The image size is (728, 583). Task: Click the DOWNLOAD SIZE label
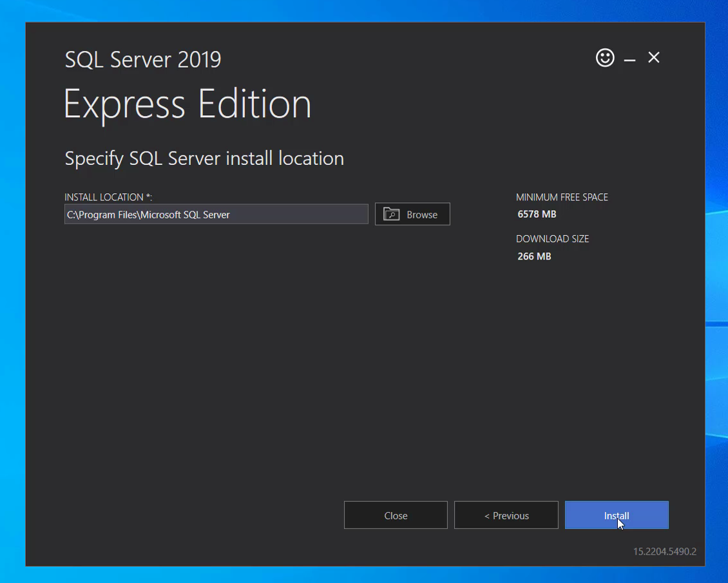[552, 239]
